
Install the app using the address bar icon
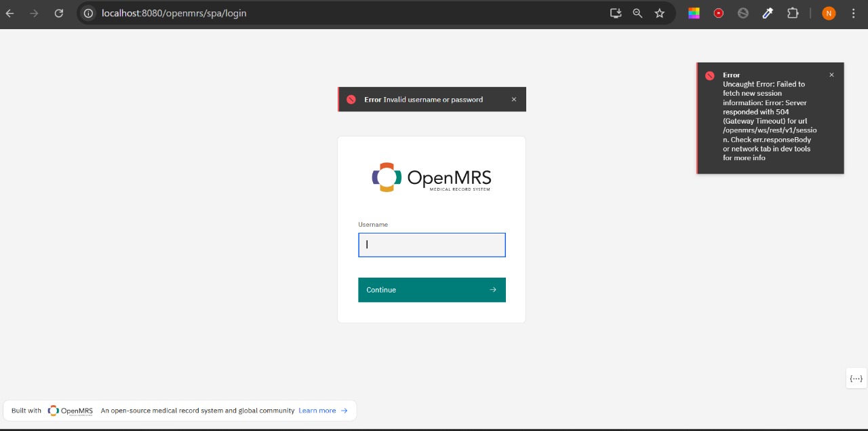[616, 13]
